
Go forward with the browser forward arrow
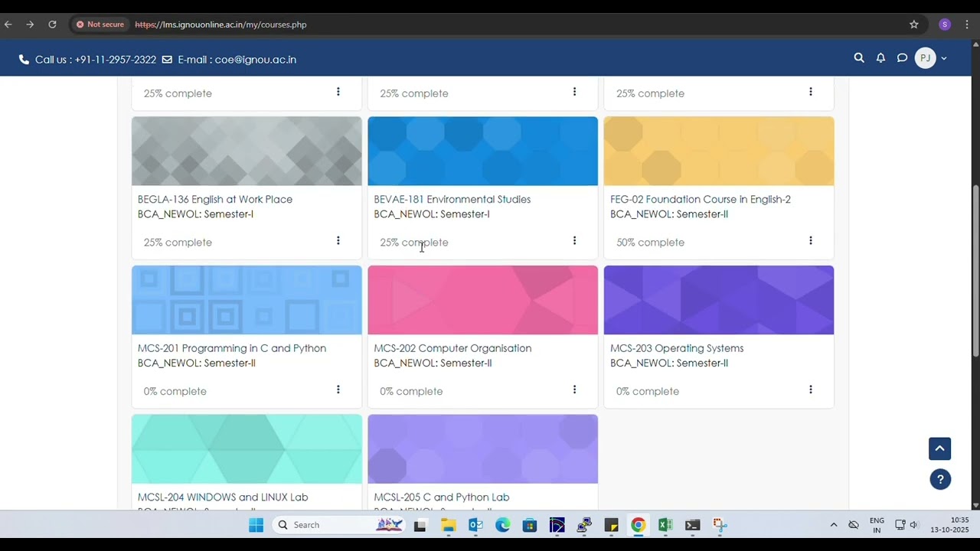[30, 24]
